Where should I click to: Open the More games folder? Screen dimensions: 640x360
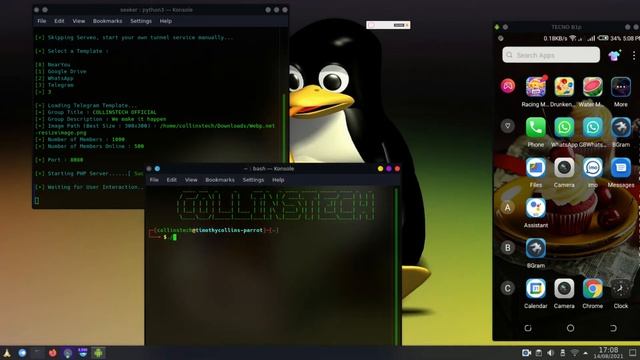[x=620, y=87]
